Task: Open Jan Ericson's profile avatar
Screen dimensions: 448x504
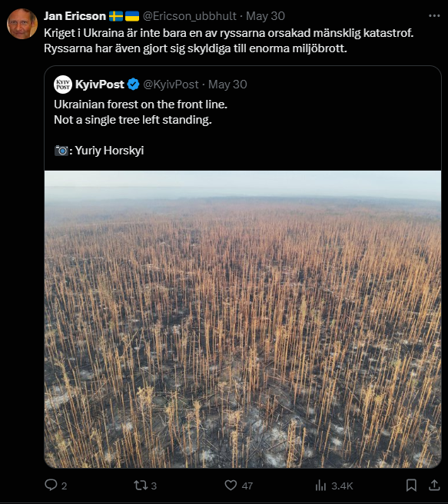Action: click(22, 24)
